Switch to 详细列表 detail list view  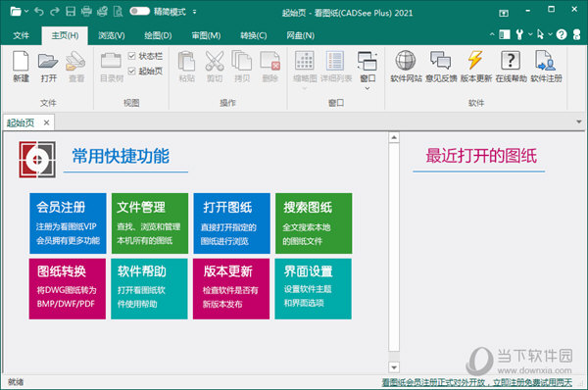tap(335, 61)
